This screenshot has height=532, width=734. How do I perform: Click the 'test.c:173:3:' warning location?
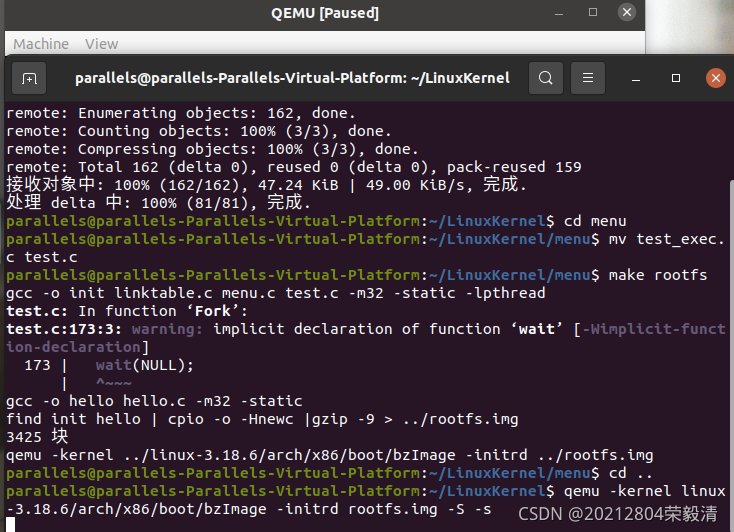click(x=64, y=329)
